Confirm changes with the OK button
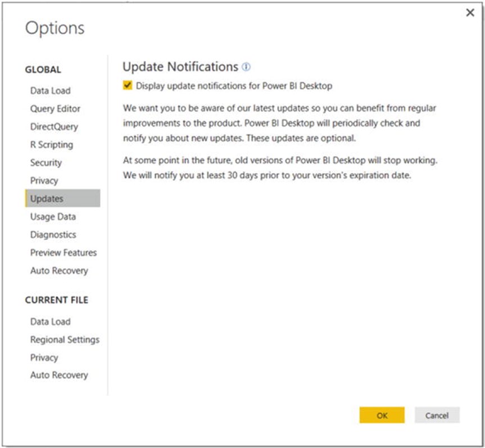485x448 pixels. coord(382,415)
